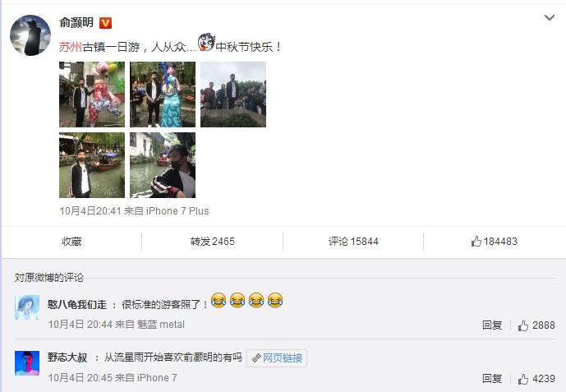Open the 网页链接 link icon

click(x=256, y=358)
